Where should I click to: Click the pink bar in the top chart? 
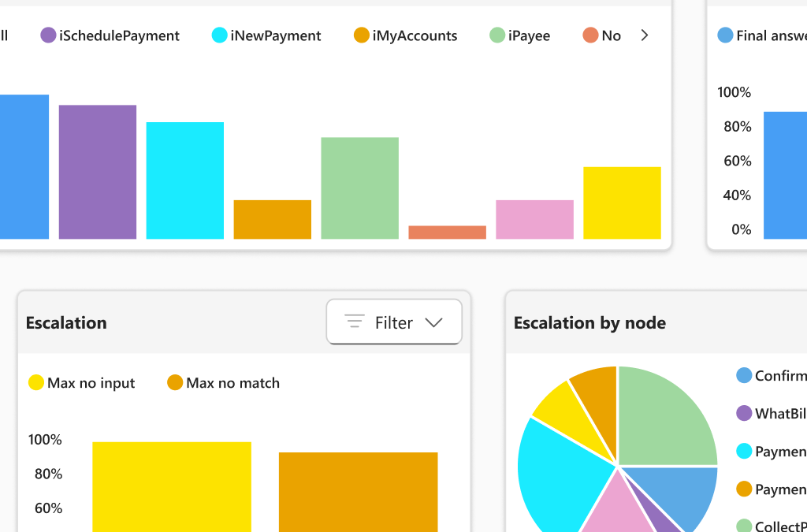point(535,220)
